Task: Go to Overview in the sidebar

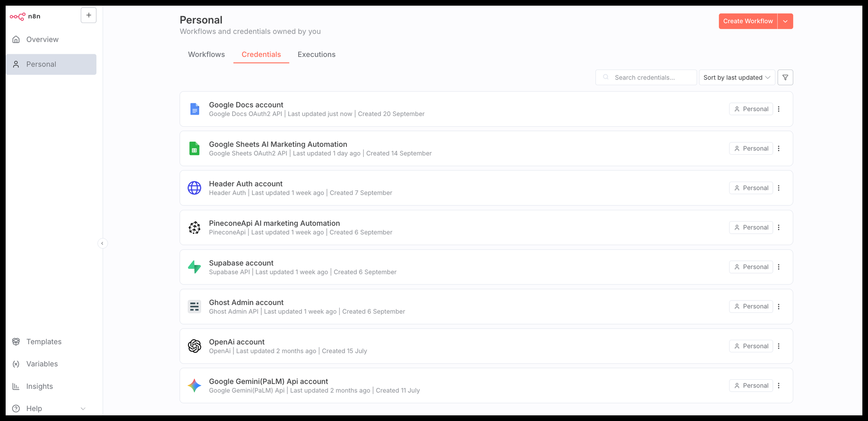Action: 42,40
